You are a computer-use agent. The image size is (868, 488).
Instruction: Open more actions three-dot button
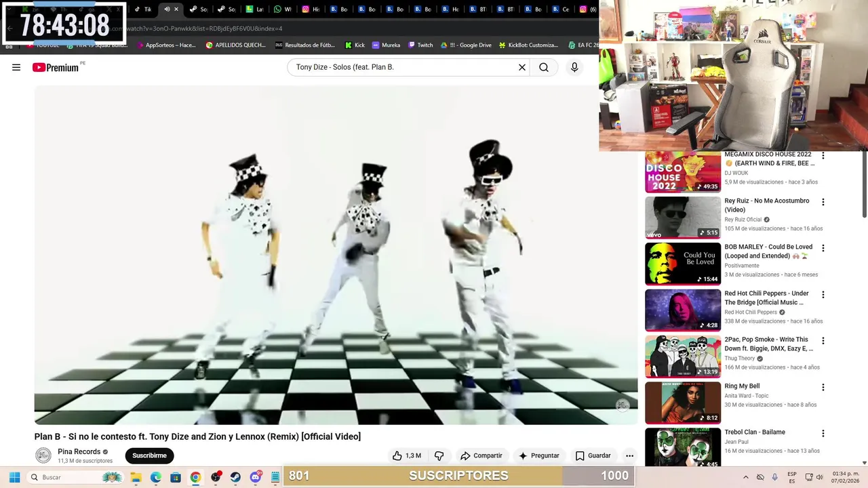[x=629, y=455]
